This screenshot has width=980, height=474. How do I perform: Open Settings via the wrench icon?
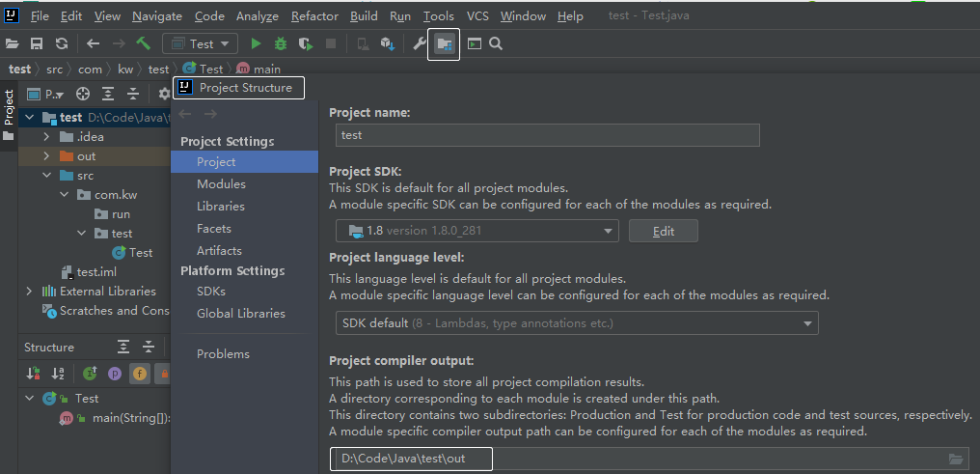click(x=420, y=43)
